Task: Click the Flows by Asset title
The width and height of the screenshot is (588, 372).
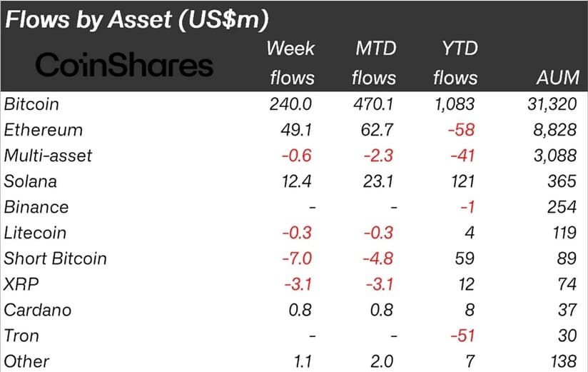Action: click(137, 19)
